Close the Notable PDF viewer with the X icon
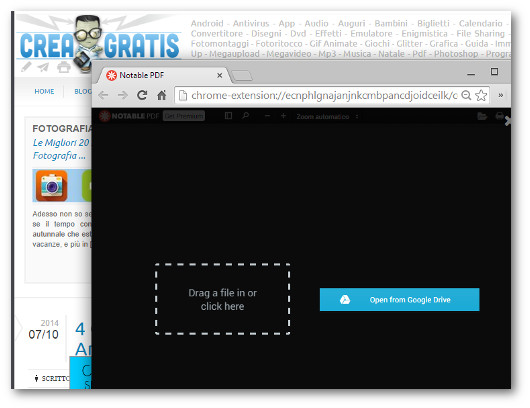Image resolution: width=530 pixels, height=408 pixels. tap(507, 121)
